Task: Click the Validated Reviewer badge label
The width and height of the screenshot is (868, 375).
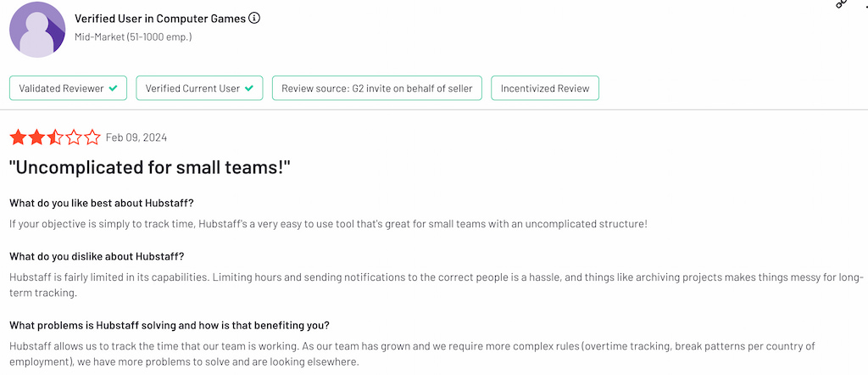Action: (x=61, y=88)
